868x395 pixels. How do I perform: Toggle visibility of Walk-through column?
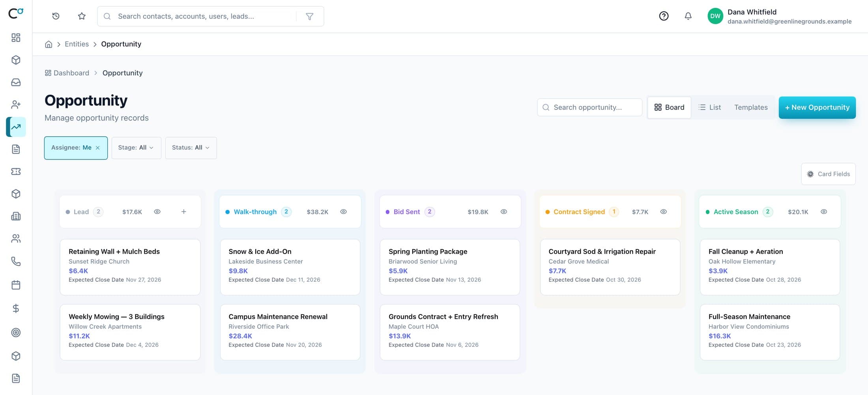point(344,212)
